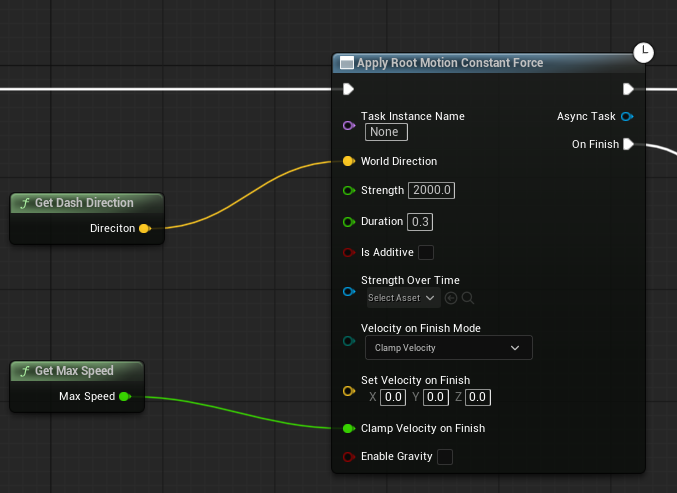Click the Async Task output pin

click(x=627, y=117)
